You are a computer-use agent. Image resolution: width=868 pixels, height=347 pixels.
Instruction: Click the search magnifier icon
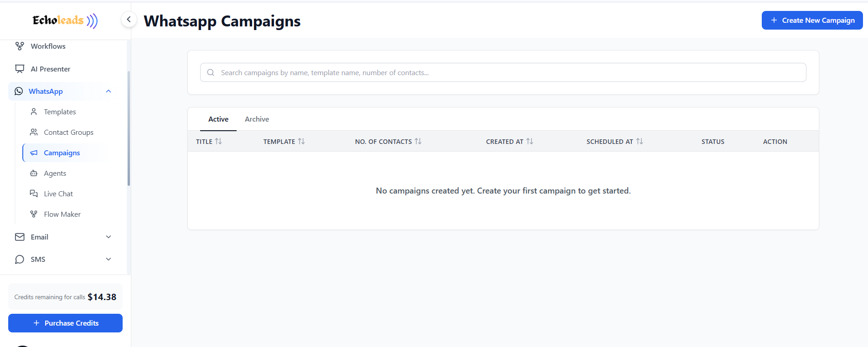pyautogui.click(x=210, y=72)
